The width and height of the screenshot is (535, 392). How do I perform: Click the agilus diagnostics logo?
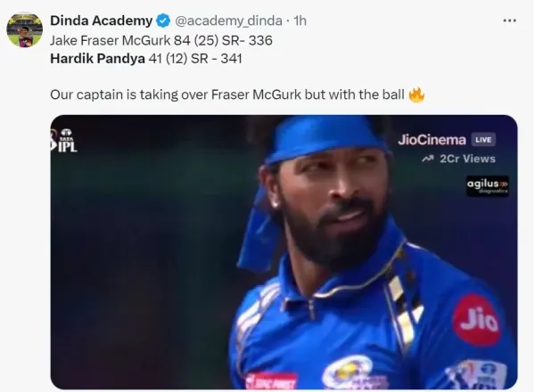488,185
